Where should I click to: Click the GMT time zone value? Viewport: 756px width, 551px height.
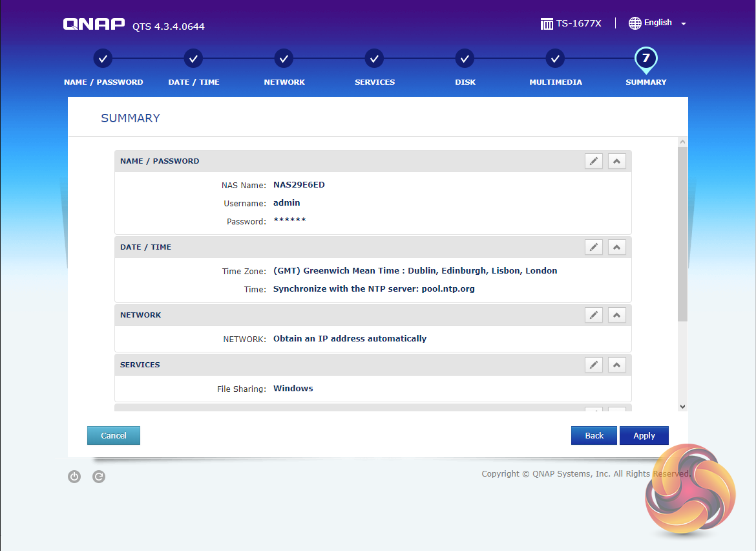[x=415, y=271]
